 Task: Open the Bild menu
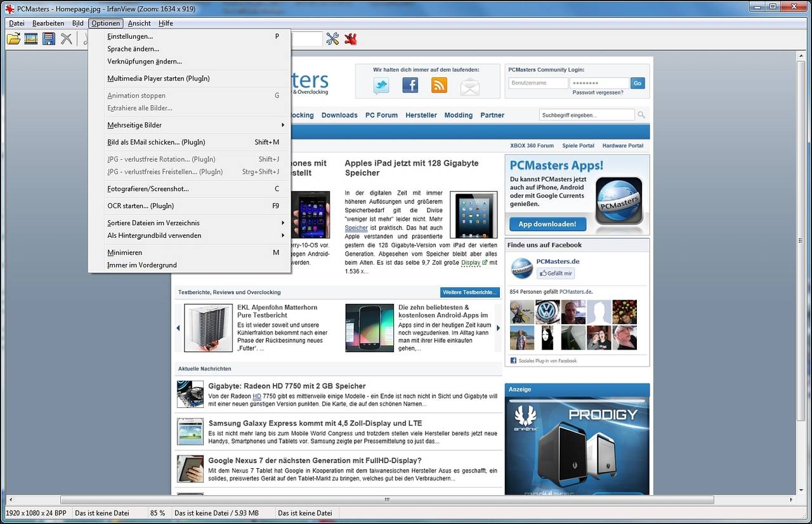77,23
